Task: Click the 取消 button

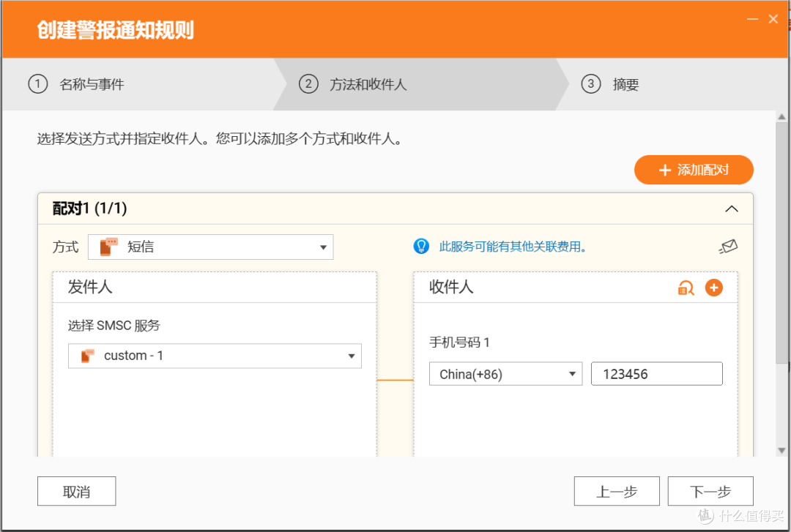Action: click(x=77, y=491)
